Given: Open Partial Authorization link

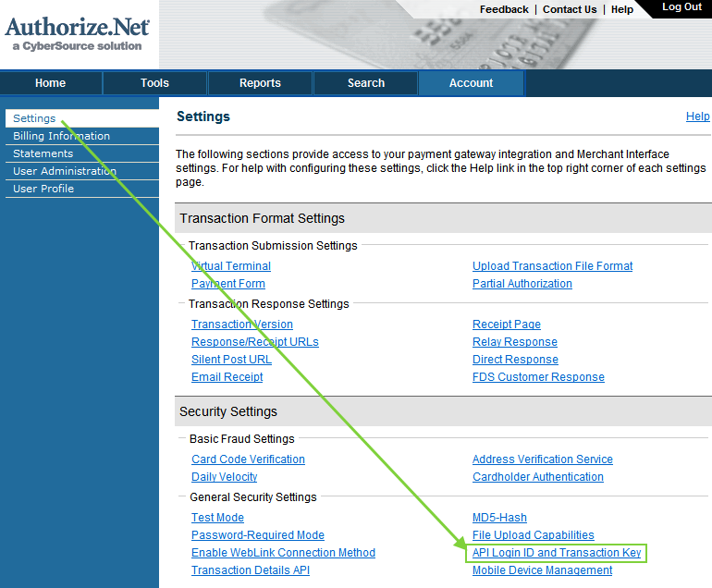Looking at the screenshot, I should 522,284.
